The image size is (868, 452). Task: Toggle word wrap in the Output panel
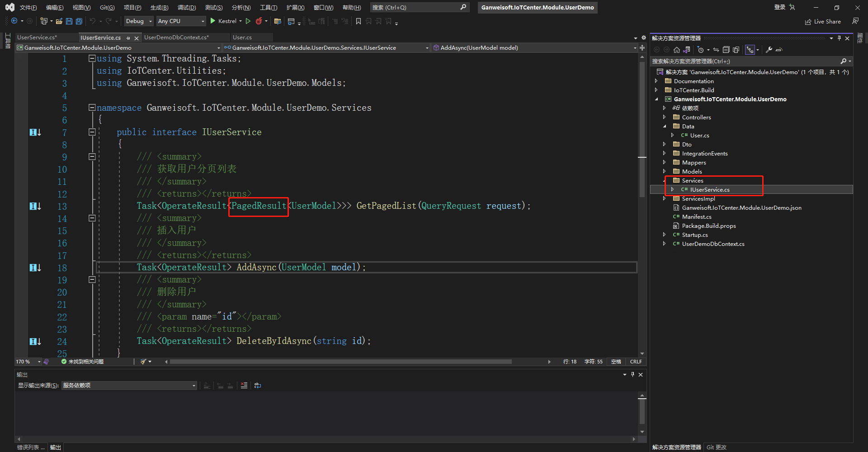(x=258, y=386)
